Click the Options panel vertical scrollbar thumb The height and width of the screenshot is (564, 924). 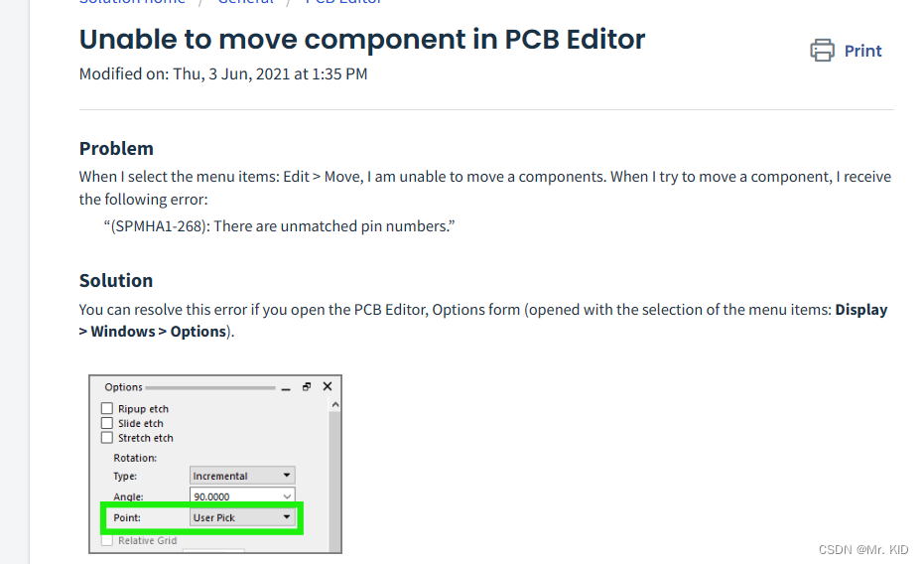pyautogui.click(x=334, y=482)
